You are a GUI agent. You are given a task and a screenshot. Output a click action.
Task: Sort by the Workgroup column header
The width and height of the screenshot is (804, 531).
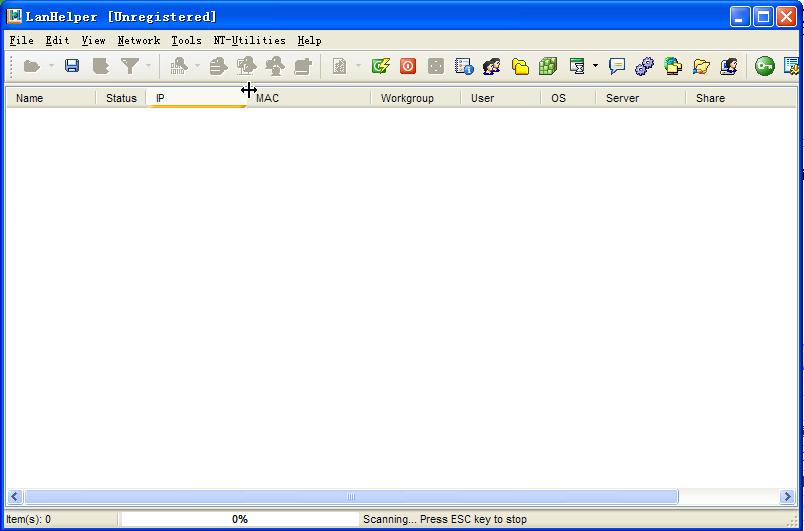(x=416, y=98)
